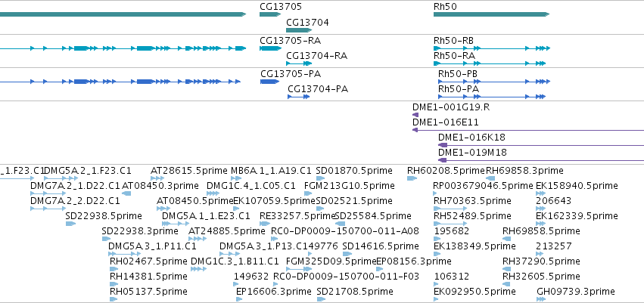
Task: Click the CG13705-PA protein label
Action: (x=291, y=74)
